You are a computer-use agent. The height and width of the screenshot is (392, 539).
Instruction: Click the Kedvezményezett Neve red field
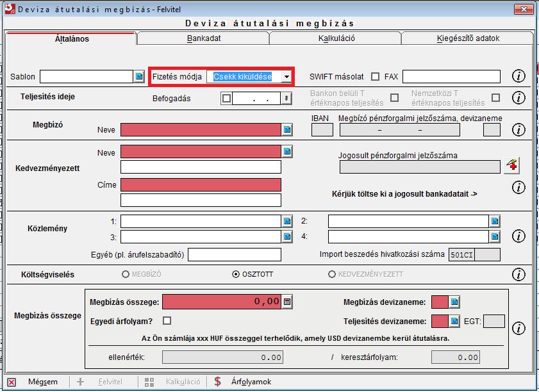(x=201, y=152)
